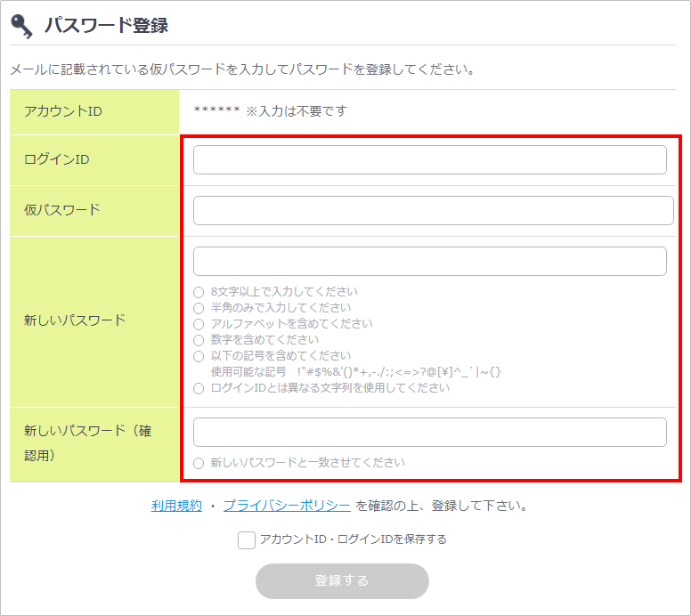Open the 利用規約 link
This screenshot has width=691, height=616.
(x=176, y=506)
